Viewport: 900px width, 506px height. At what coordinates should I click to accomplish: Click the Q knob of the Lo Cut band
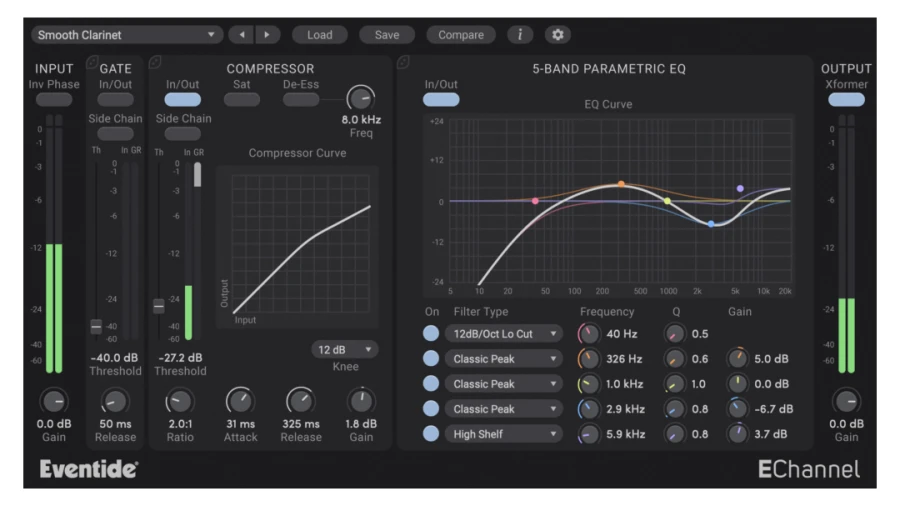[x=674, y=334]
